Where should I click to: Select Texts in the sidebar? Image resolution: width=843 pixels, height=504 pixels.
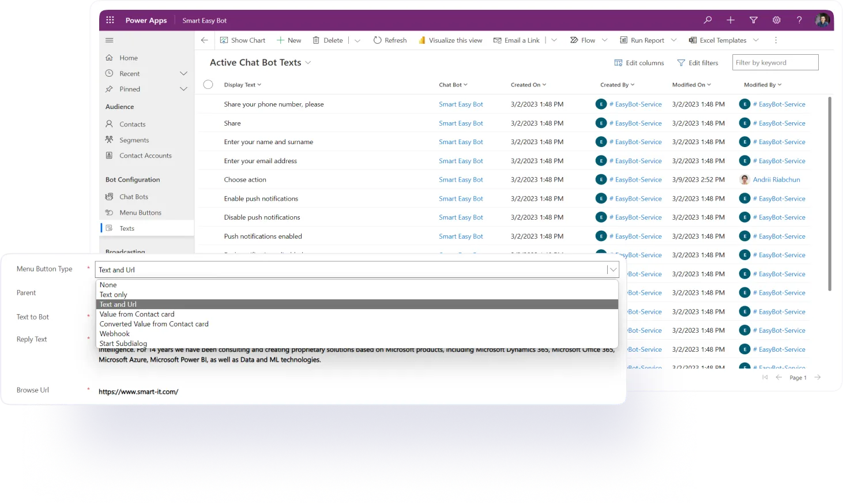click(x=127, y=228)
